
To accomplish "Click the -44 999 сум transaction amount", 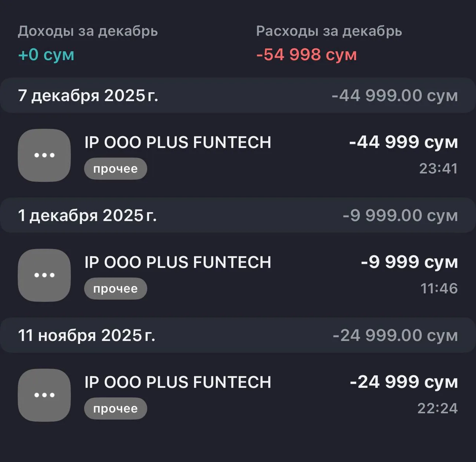I will tap(403, 142).
